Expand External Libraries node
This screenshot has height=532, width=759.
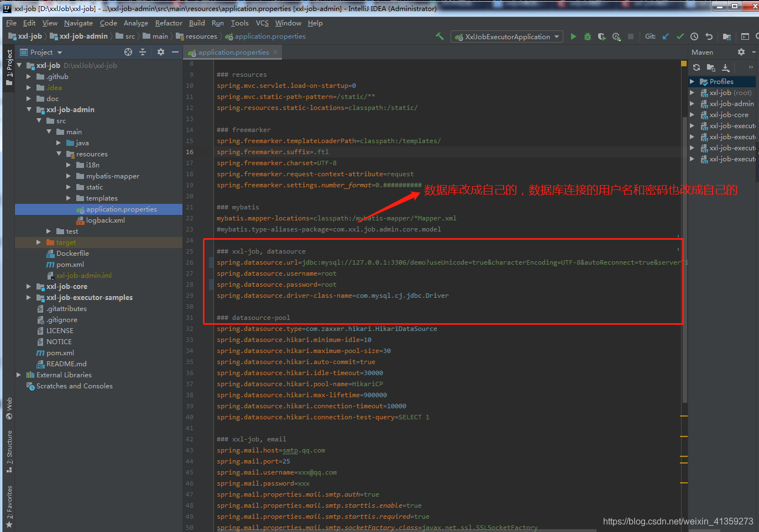[19, 375]
